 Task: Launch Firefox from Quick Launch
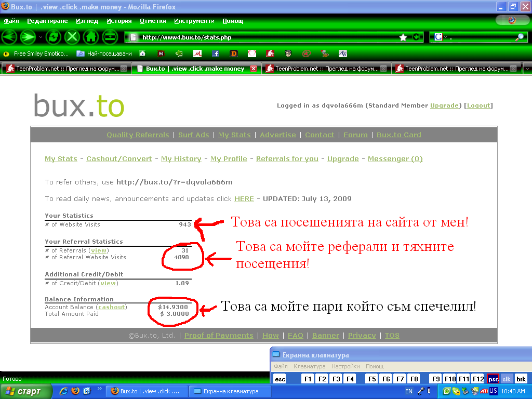click(75, 391)
